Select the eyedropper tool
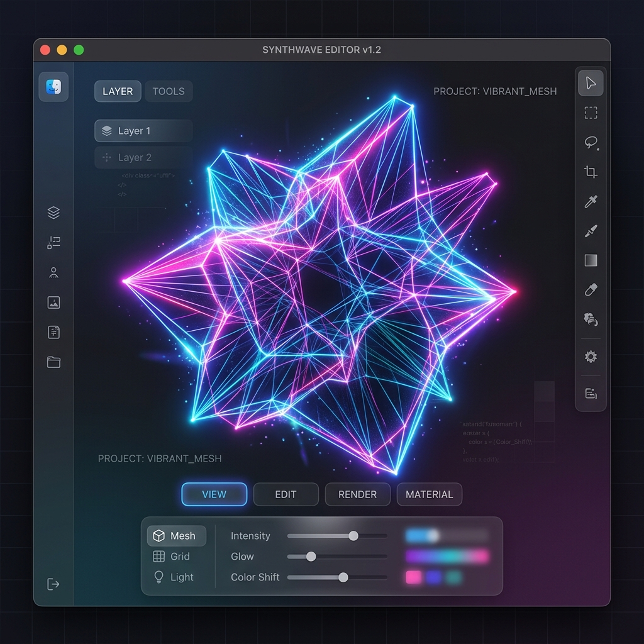644x644 pixels. point(591,201)
